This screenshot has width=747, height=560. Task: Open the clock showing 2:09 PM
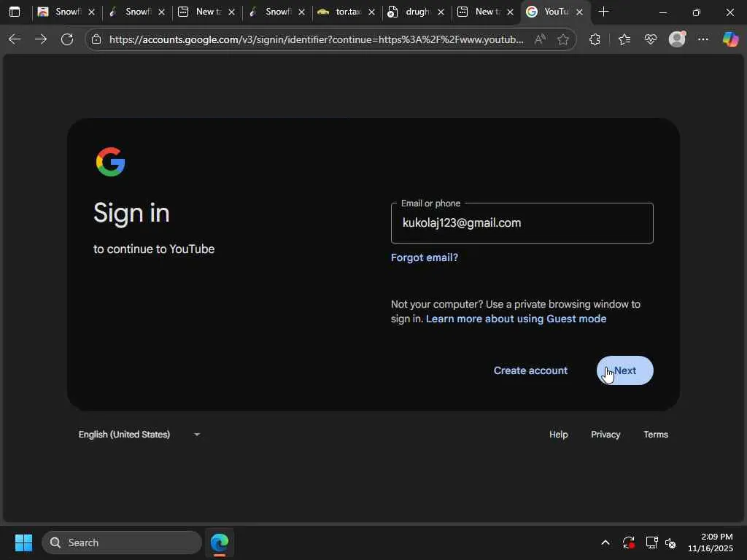(x=711, y=542)
